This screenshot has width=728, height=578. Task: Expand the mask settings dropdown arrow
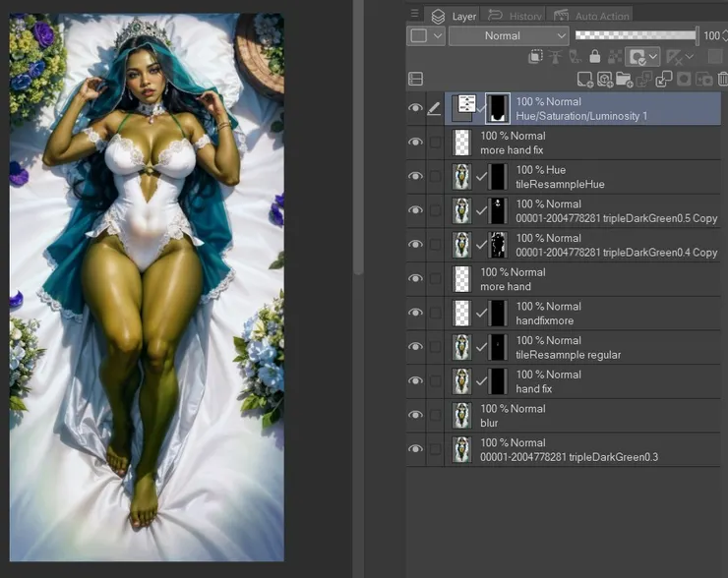(x=653, y=57)
